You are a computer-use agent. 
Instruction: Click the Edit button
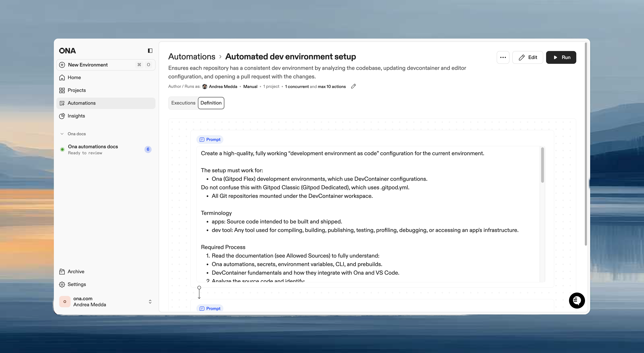(x=527, y=57)
